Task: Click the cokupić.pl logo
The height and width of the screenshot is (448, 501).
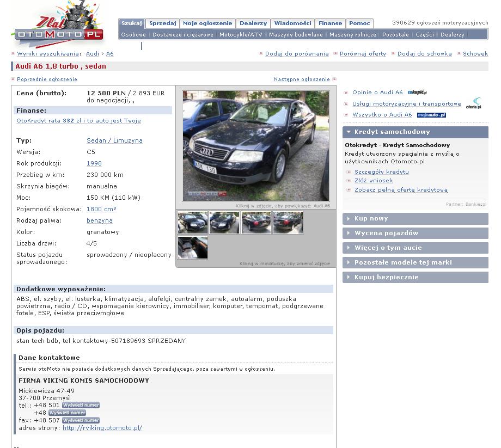Action: coord(417,93)
